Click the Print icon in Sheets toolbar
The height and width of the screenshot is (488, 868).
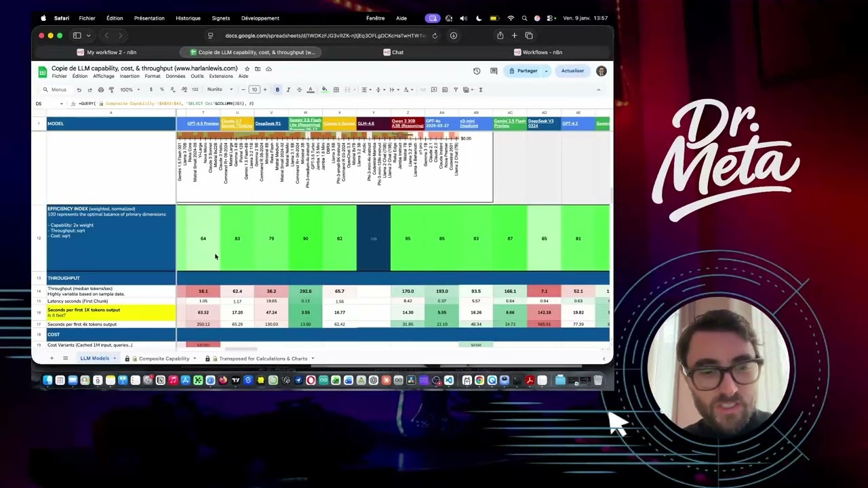tap(100, 89)
